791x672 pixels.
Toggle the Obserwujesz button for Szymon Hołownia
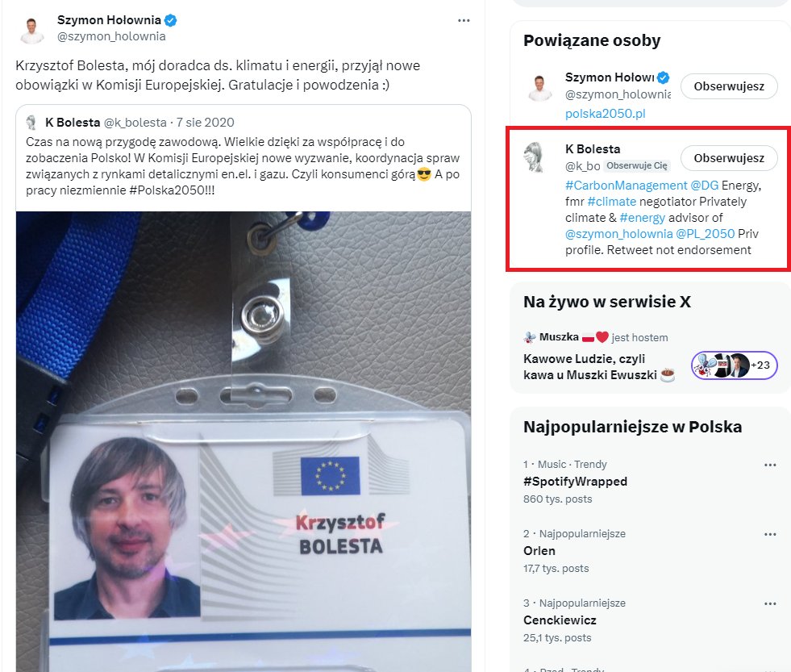click(x=729, y=86)
